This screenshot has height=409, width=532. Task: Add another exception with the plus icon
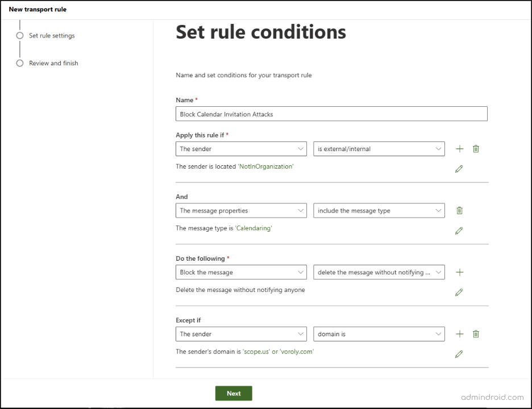[459, 333]
